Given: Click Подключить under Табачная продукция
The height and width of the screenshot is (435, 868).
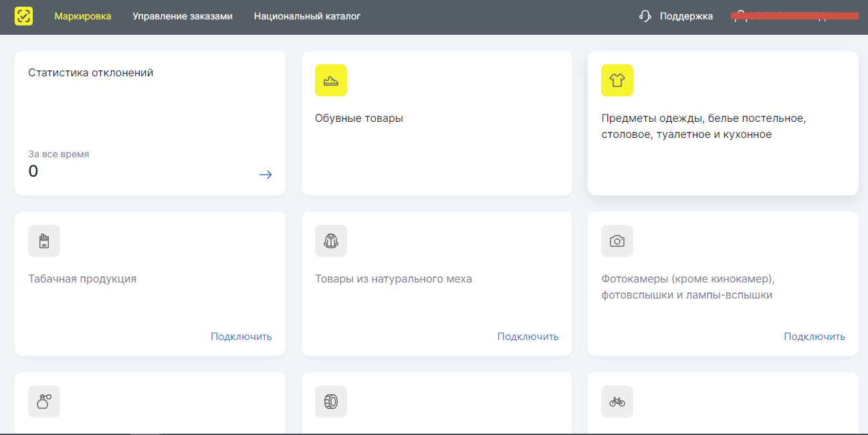Looking at the screenshot, I should pyautogui.click(x=241, y=336).
